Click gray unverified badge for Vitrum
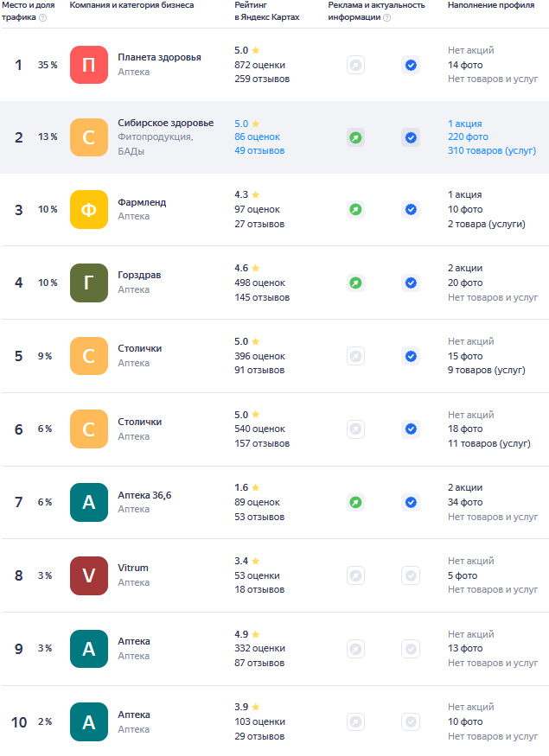The image size is (549, 756). coord(411,575)
